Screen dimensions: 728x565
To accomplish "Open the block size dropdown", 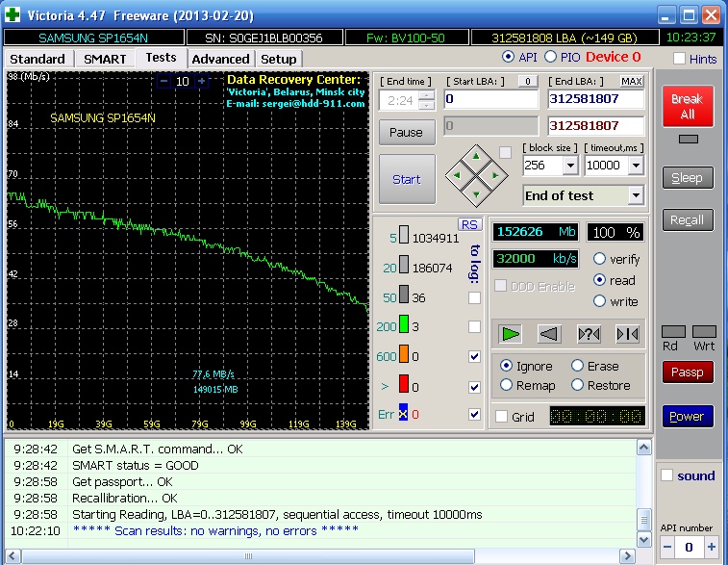I will pyautogui.click(x=569, y=166).
